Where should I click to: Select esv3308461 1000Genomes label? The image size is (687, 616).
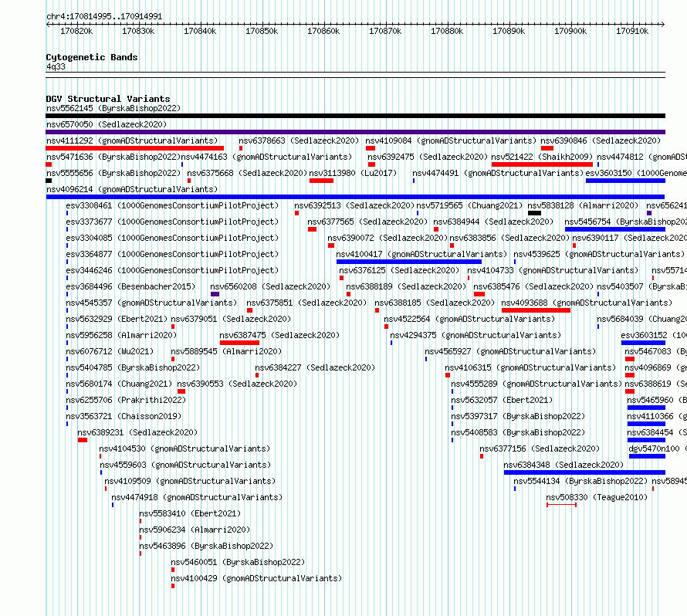point(172,205)
